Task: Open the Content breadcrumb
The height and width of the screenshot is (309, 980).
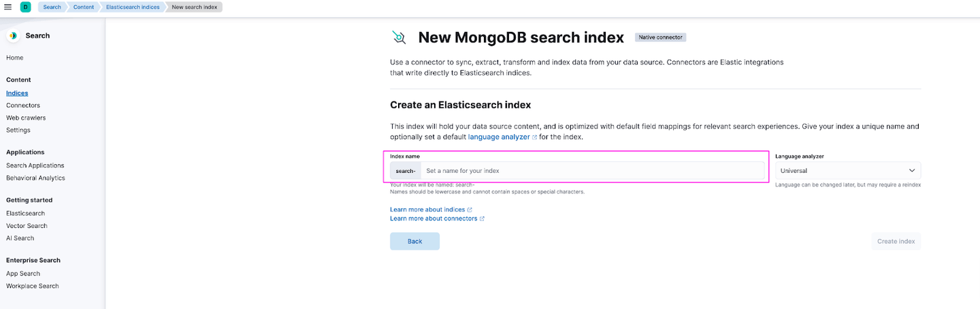Action: [84, 7]
